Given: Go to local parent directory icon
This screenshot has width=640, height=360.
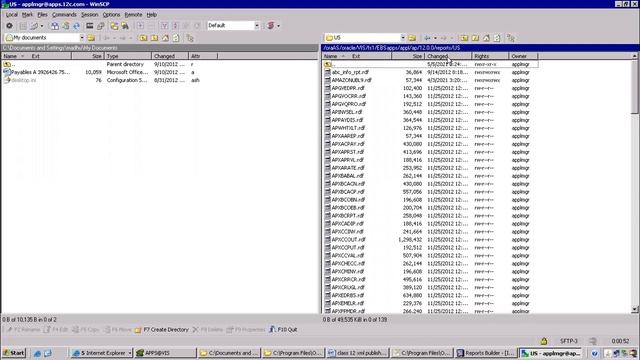Looking at the screenshot, I should [x=143, y=38].
